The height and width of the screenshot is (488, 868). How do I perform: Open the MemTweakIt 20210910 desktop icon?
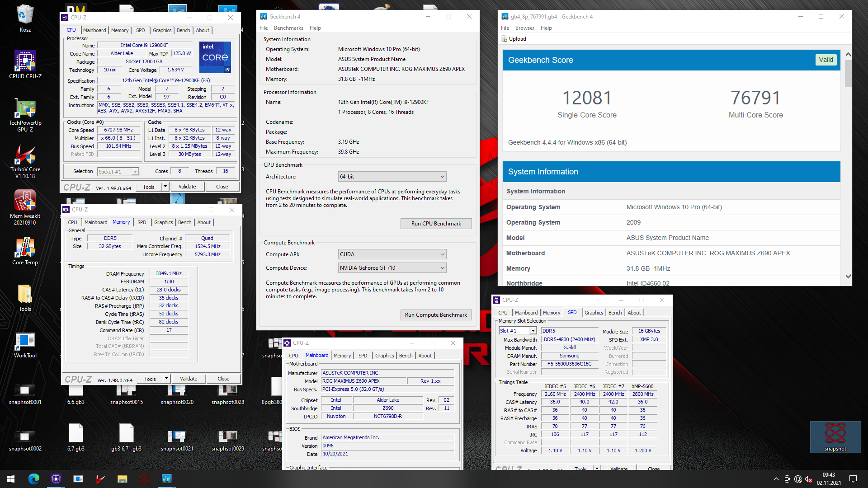pos(25,207)
